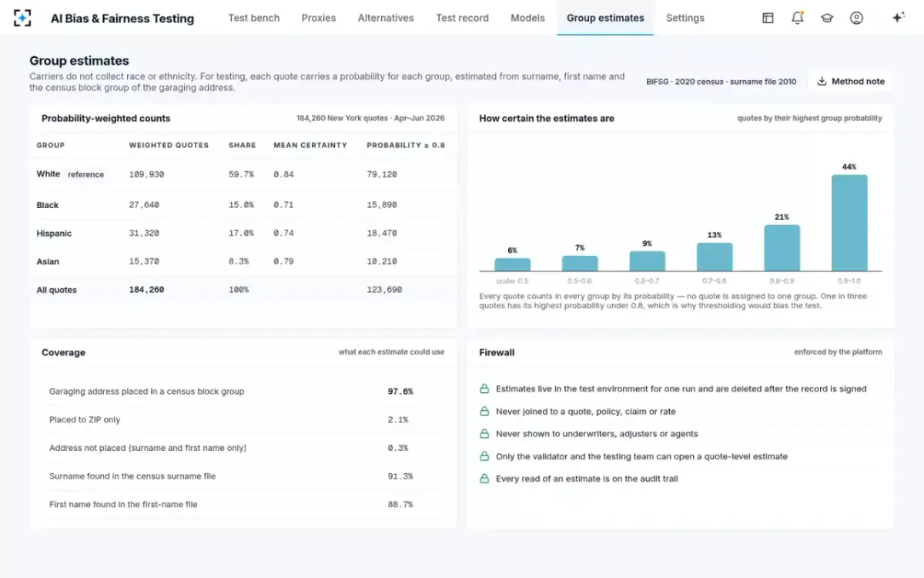
Task: Click the 'reference' tag beside White
Action: point(85,175)
